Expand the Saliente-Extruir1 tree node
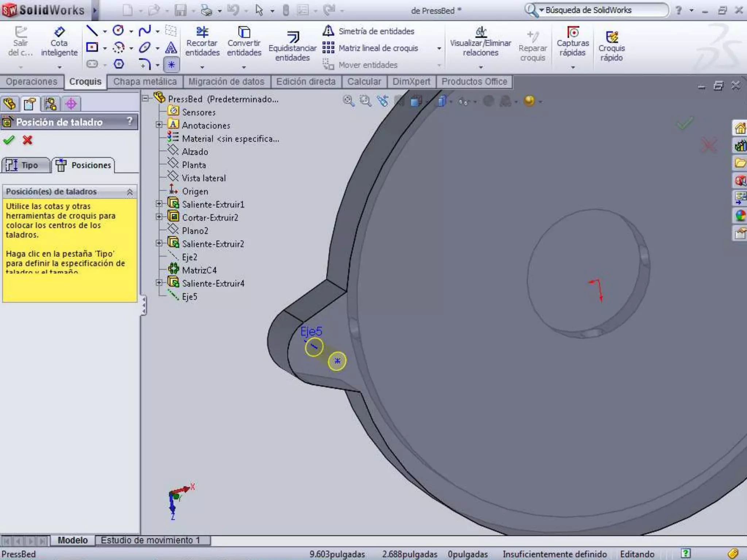Viewport: 747px width, 560px height. [x=159, y=204]
